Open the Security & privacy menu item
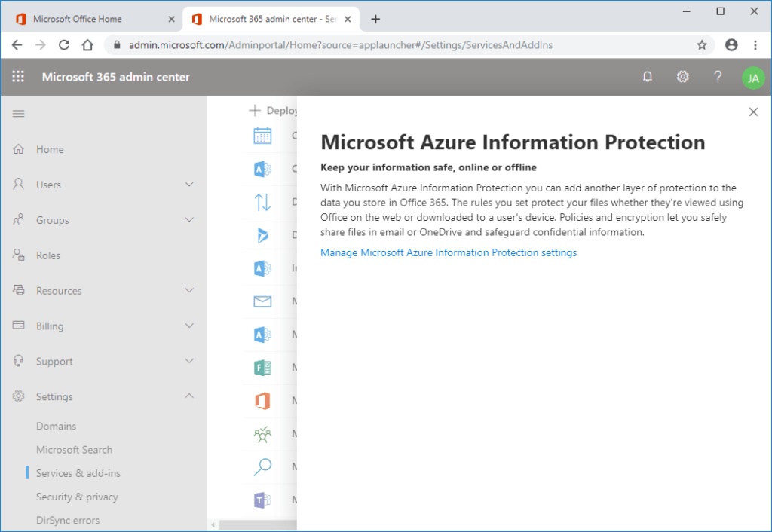Viewport: 772px width, 532px height. click(78, 497)
